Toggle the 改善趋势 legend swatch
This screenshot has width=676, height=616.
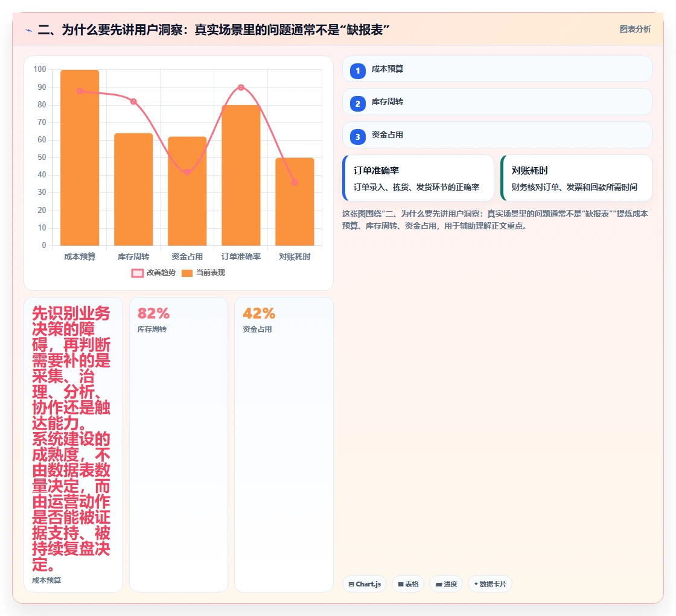tap(138, 273)
